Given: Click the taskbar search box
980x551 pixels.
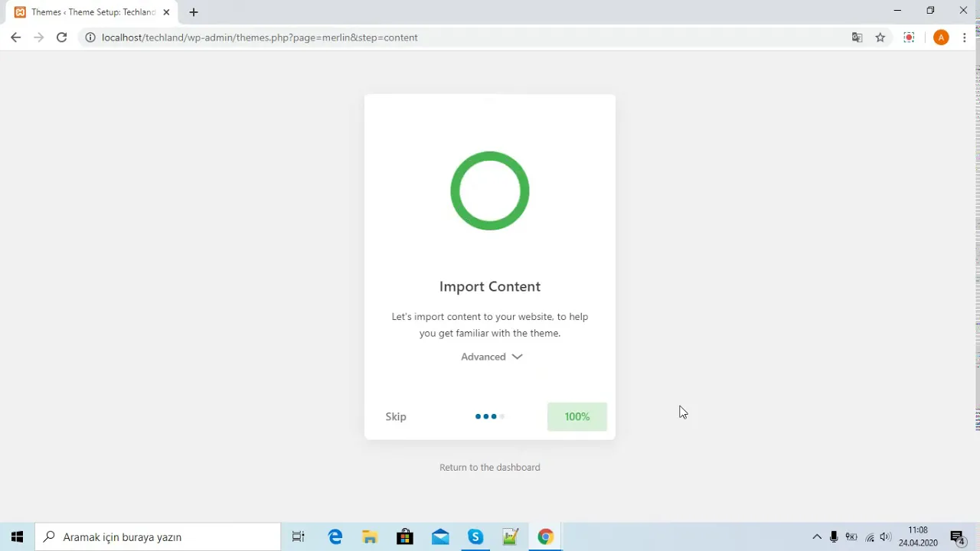Looking at the screenshot, I should (158, 537).
